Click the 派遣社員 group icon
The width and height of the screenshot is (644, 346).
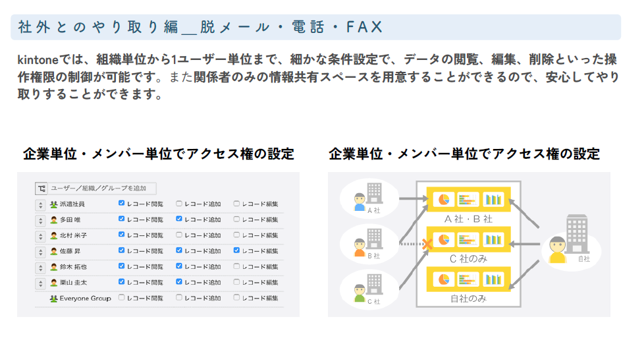(x=53, y=204)
